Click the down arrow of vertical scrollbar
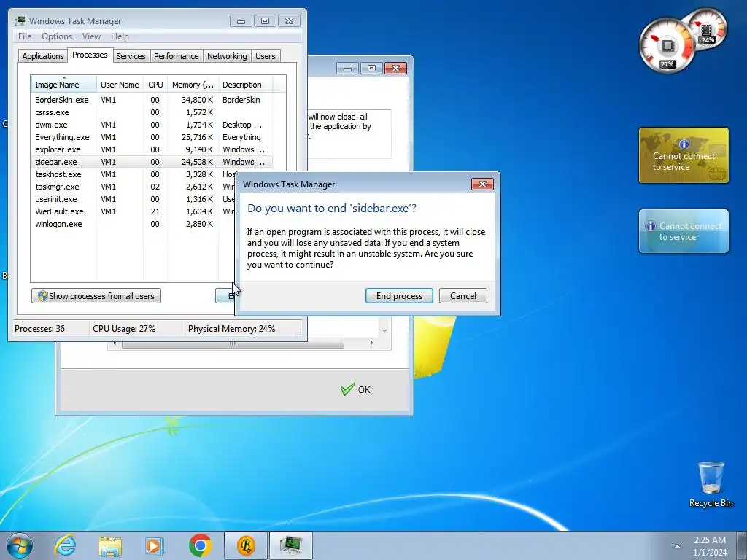The height and width of the screenshot is (560, 747). 384,330
